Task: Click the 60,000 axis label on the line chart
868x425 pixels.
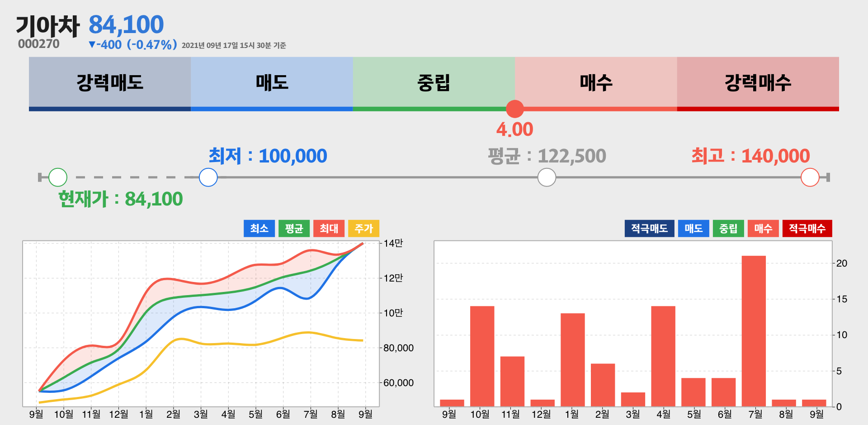Action: click(x=399, y=383)
